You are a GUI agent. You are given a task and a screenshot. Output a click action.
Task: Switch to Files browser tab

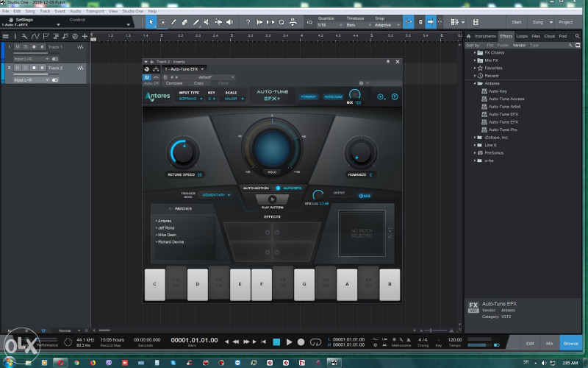pyautogui.click(x=536, y=36)
